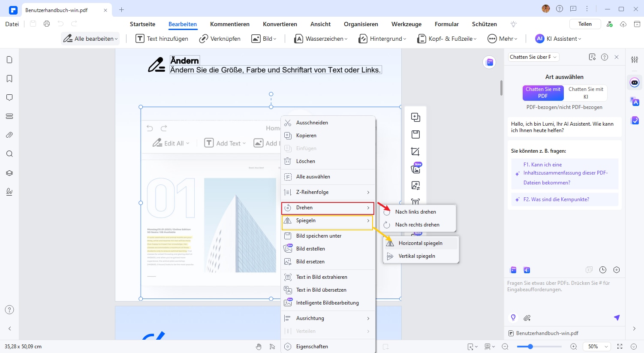Open the page thumbnails panel in left sidebar
This screenshot has height=353, width=644.
coord(9,60)
